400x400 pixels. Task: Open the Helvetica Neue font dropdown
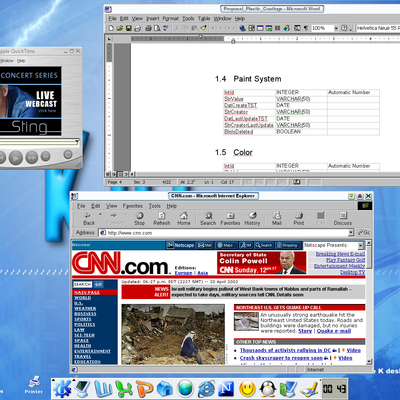pyautogui.click(x=378, y=28)
